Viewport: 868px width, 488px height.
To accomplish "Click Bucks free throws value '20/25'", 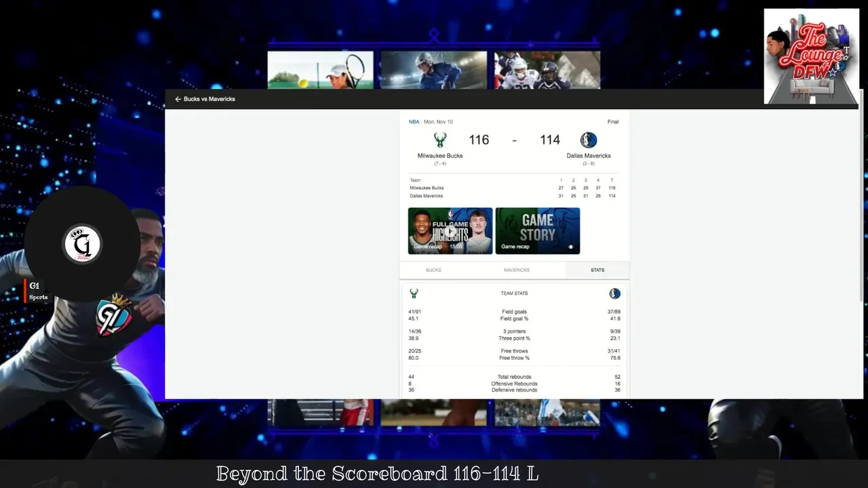I will click(414, 351).
